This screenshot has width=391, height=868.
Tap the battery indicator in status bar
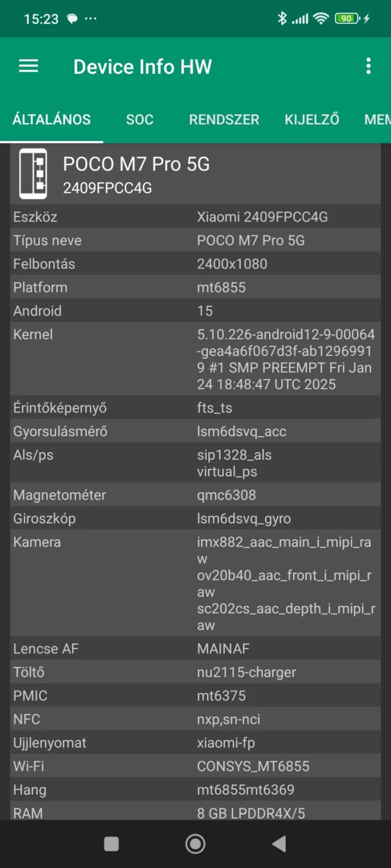347,19
